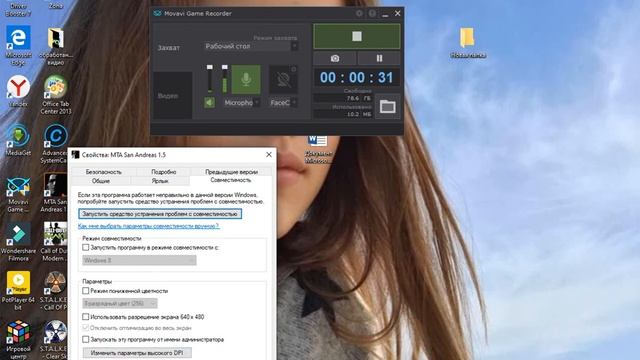This screenshot has width=640, height=360.
Task: Take a screenshot with the camera button
Action: point(335,58)
